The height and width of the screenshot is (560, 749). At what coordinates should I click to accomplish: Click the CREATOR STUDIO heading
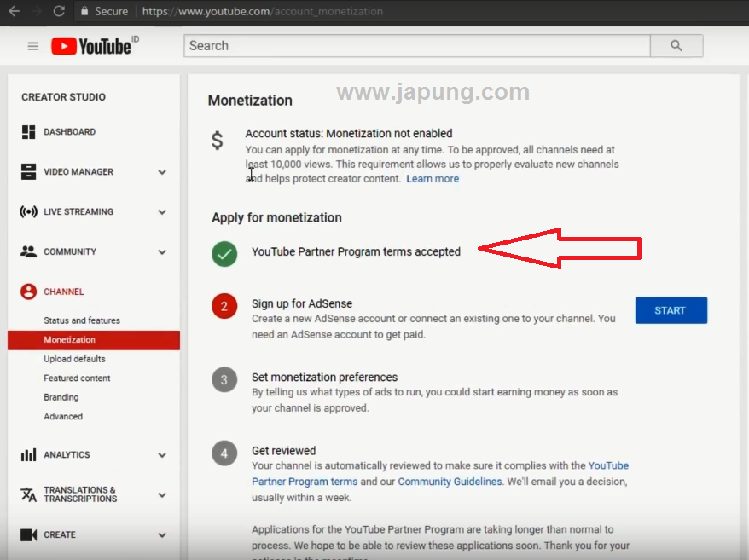tap(63, 97)
